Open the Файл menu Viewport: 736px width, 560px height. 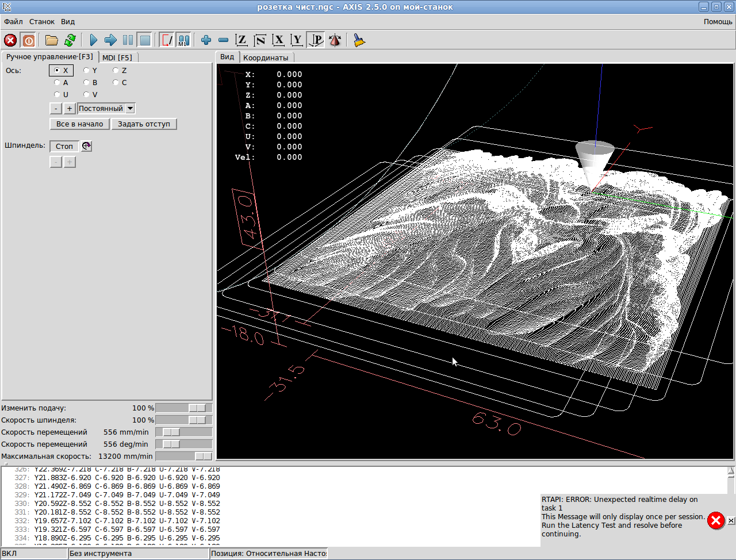point(13,22)
